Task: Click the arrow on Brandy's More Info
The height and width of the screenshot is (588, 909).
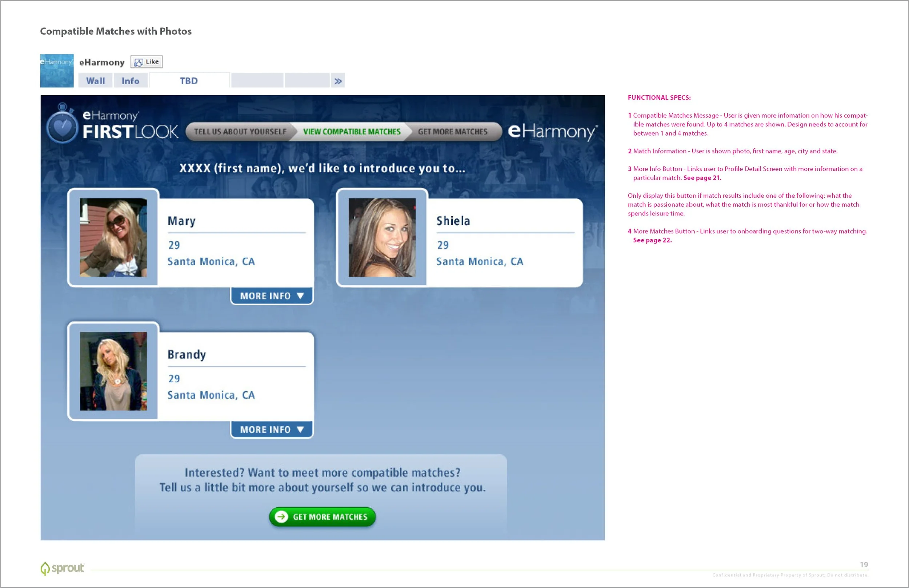Action: click(x=300, y=430)
